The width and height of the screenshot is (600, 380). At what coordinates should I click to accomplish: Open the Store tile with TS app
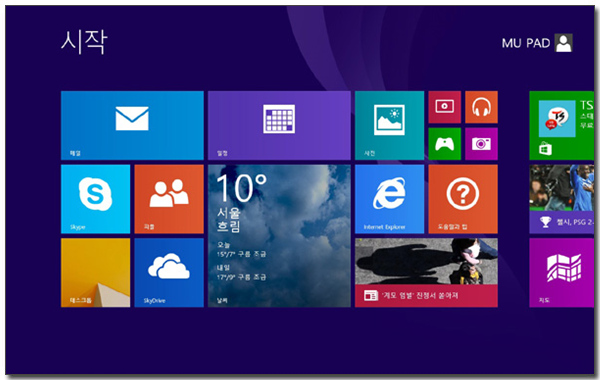point(561,125)
